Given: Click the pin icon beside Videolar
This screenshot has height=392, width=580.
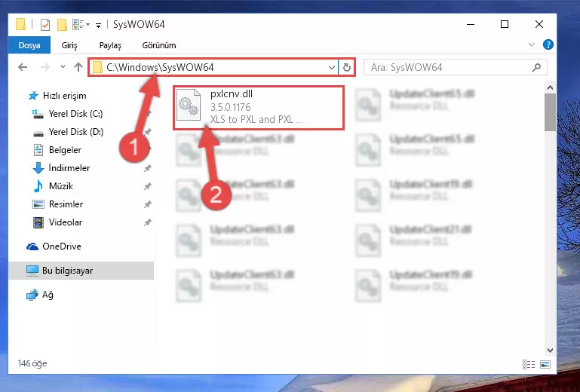Looking at the screenshot, I should click(148, 222).
